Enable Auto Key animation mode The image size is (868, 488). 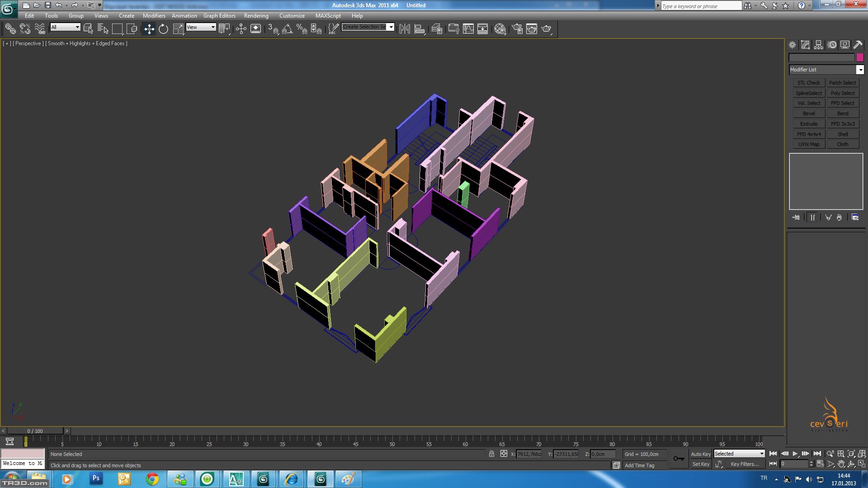700,454
